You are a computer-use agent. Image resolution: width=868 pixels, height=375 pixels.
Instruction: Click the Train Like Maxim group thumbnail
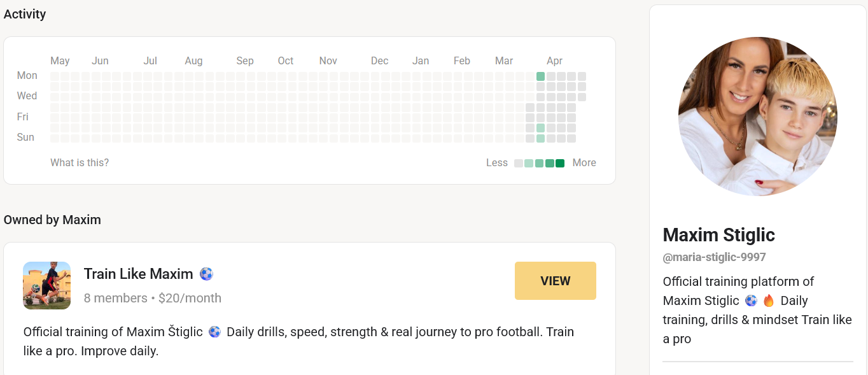coord(46,285)
